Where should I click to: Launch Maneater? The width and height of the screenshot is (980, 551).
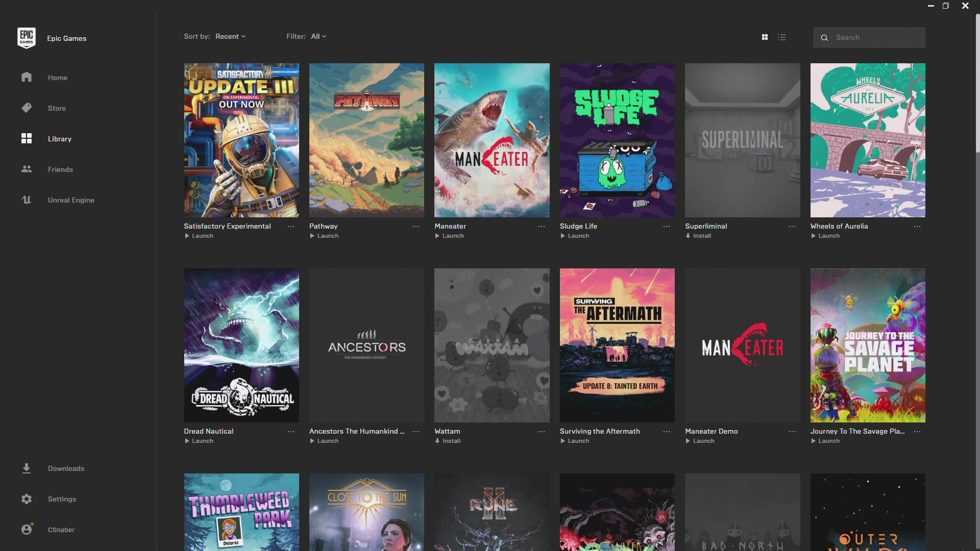click(450, 236)
